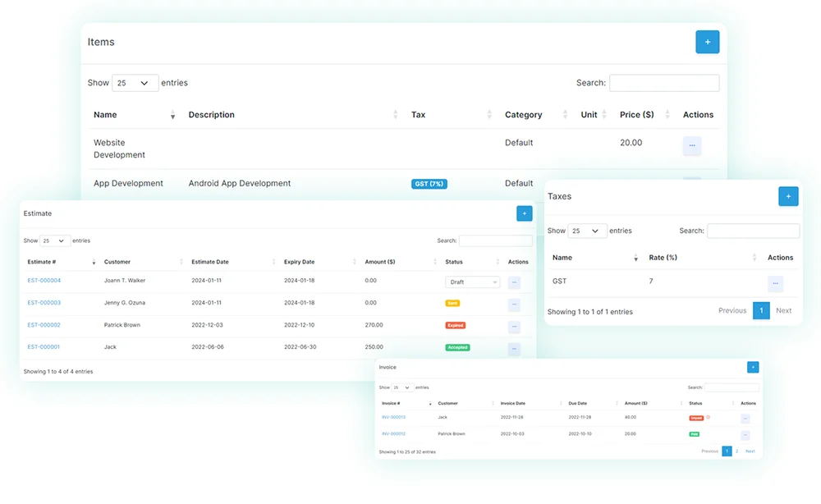Open actions menu for Website Development item
Image resolution: width=821 pixels, height=504 pixels.
pos(691,145)
